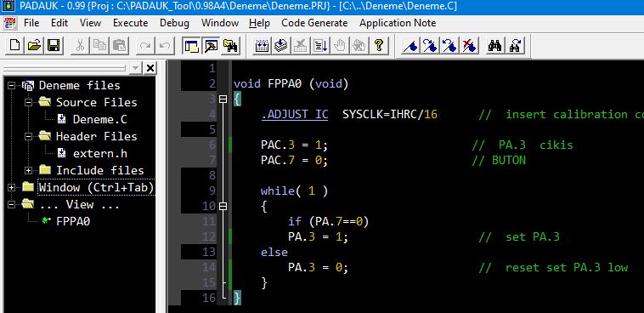
Task: Click the yellow question mark help icon
Action: coord(379,45)
